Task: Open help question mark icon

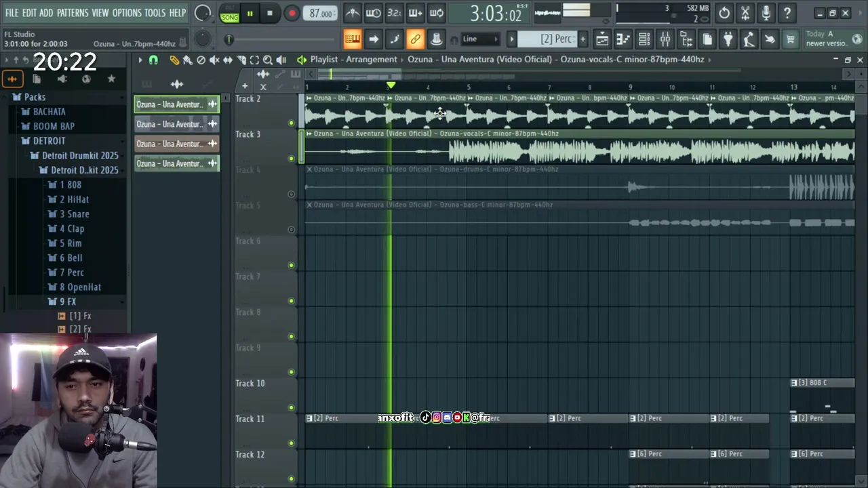Action: (x=787, y=13)
